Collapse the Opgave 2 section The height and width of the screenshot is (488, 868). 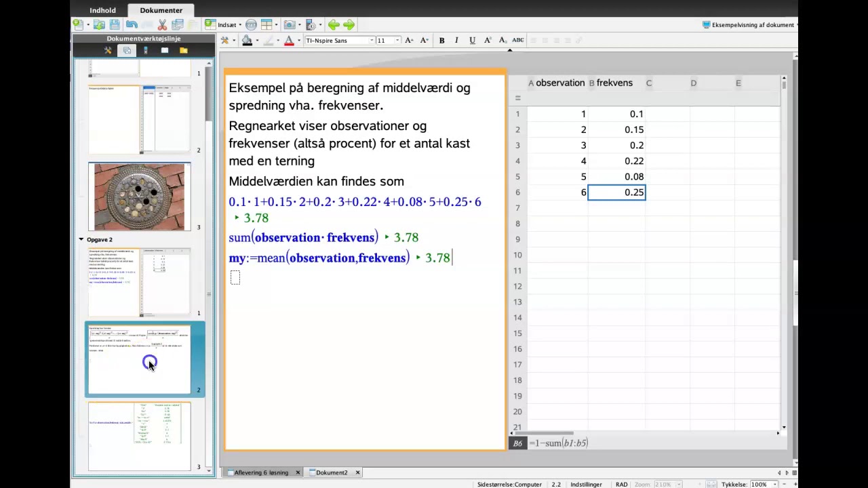coord(81,239)
